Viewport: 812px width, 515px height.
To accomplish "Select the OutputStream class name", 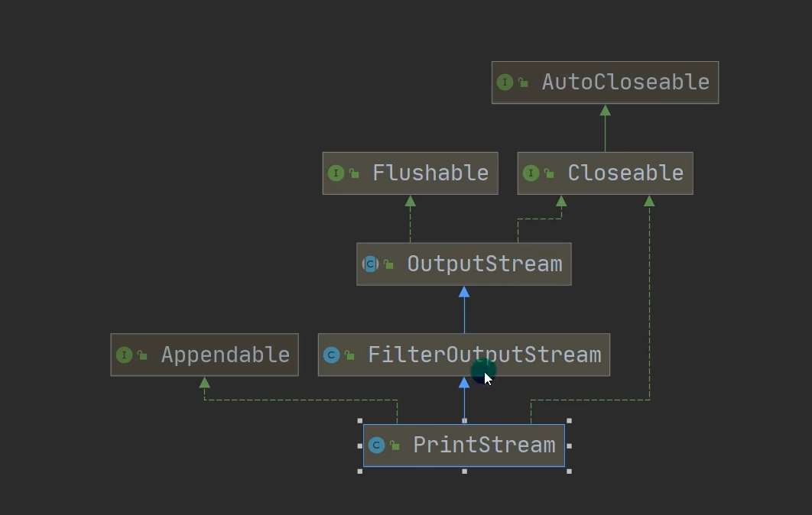I will [x=484, y=264].
